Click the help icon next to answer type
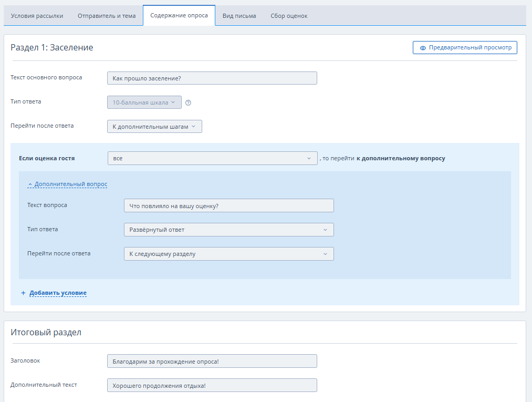 (x=189, y=102)
